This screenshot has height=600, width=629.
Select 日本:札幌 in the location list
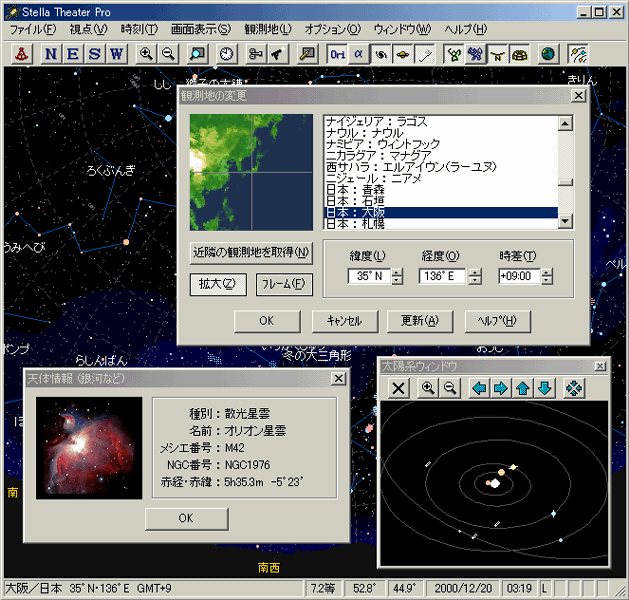440,224
